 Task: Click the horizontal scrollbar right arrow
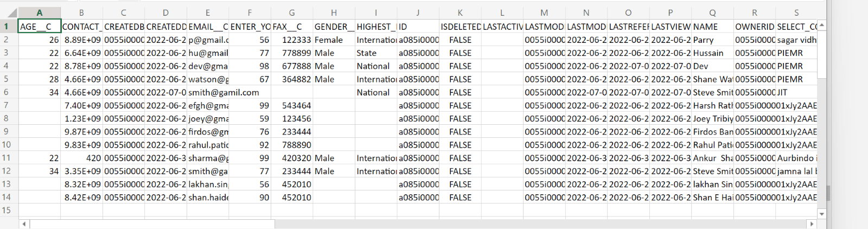[812, 224]
